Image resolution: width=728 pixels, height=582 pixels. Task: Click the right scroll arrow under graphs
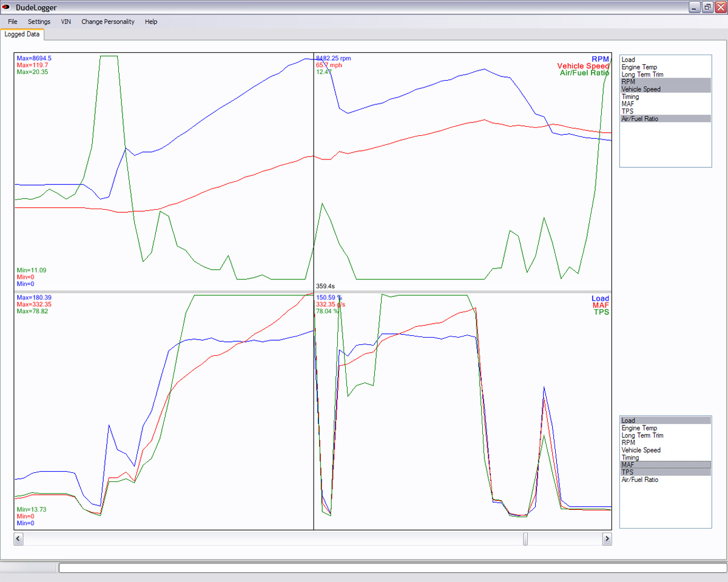coord(607,538)
